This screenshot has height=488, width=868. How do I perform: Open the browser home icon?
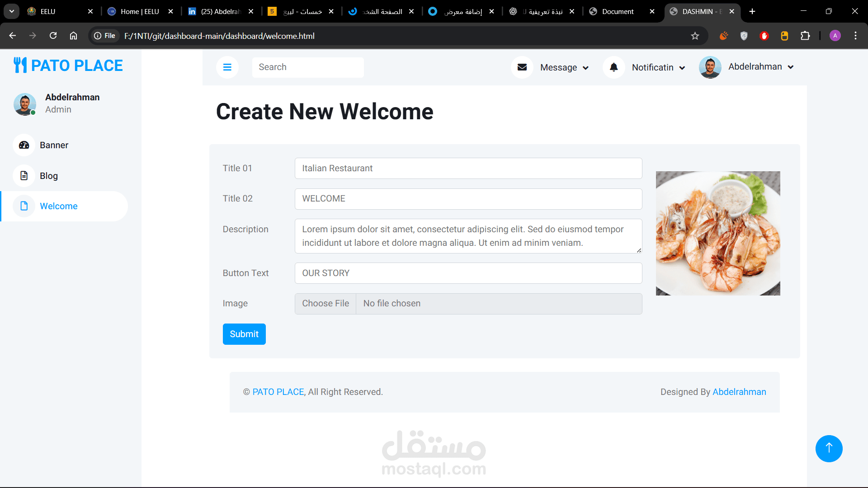[x=73, y=36]
